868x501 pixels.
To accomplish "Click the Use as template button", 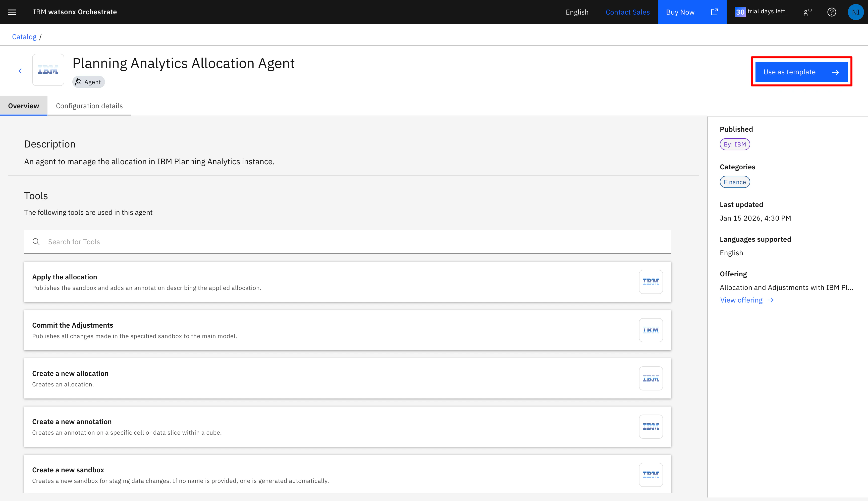I will [x=801, y=72].
